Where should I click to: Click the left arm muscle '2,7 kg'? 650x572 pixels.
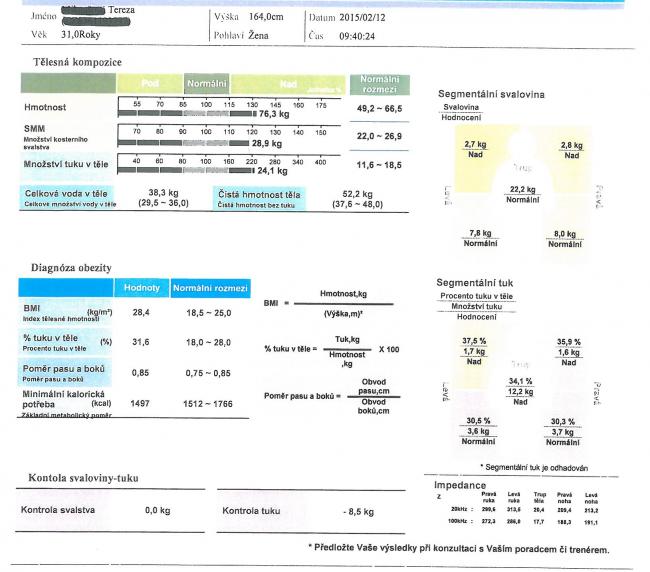[475, 144]
